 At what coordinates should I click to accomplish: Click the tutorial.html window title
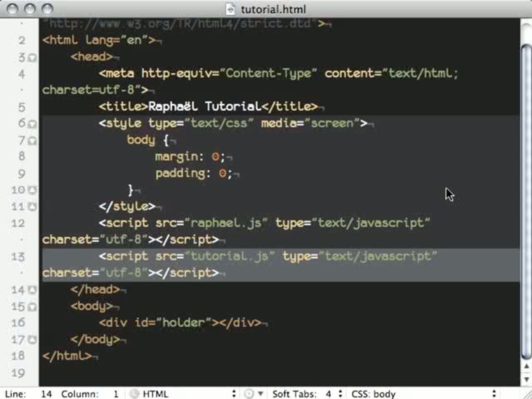coord(273,10)
